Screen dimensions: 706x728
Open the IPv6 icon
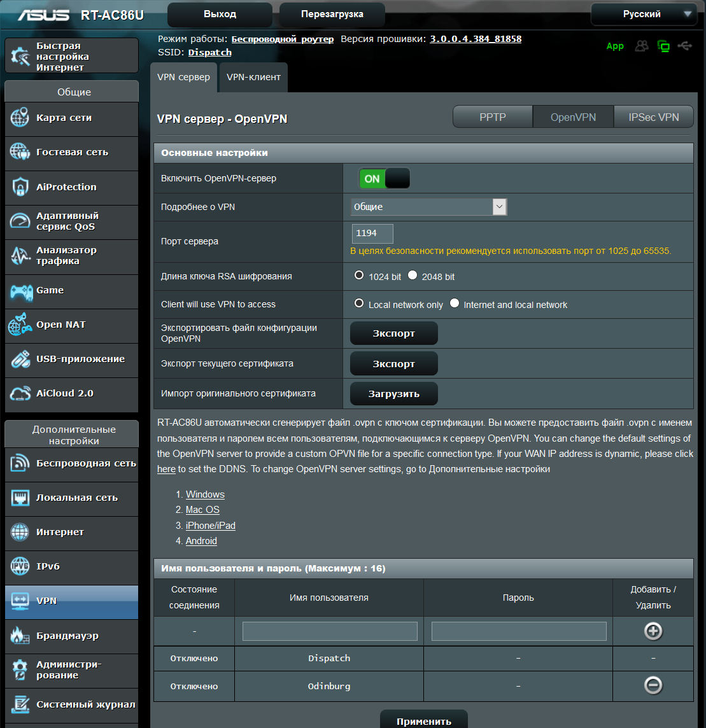click(x=20, y=566)
